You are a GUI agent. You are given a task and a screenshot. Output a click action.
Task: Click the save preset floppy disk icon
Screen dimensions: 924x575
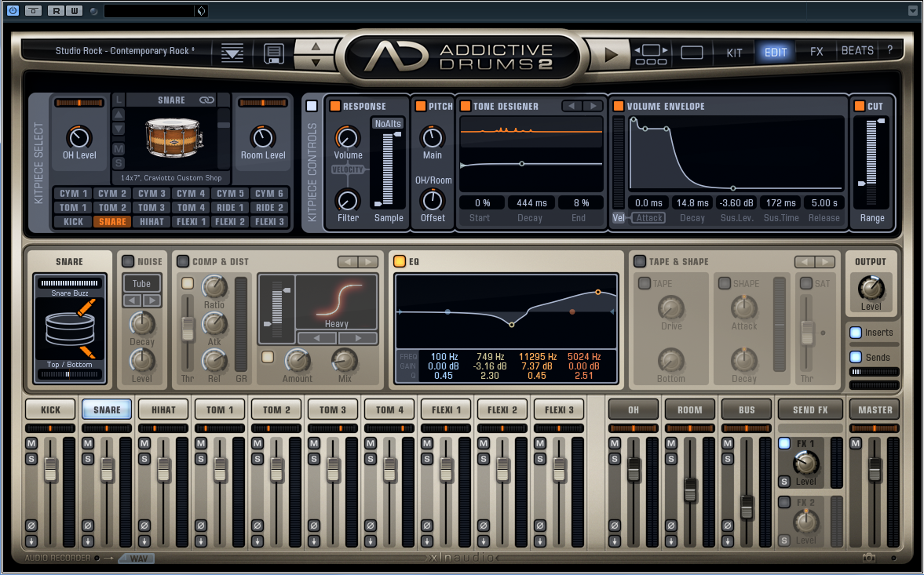click(x=273, y=53)
